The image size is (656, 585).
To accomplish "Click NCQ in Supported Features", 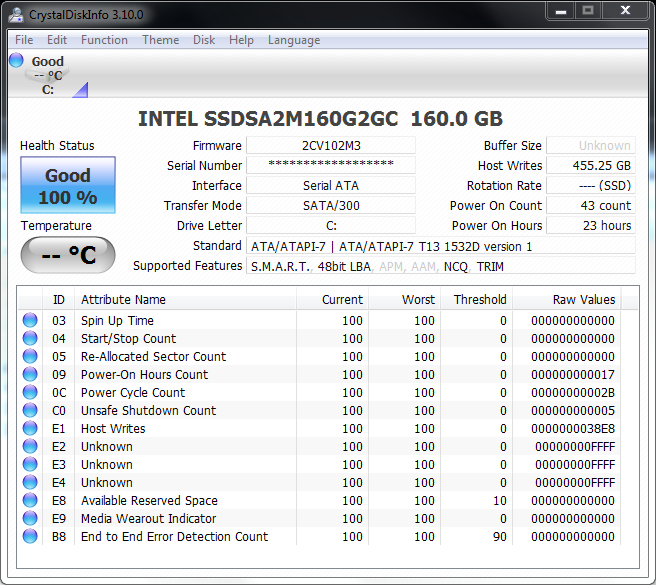I will click(456, 267).
